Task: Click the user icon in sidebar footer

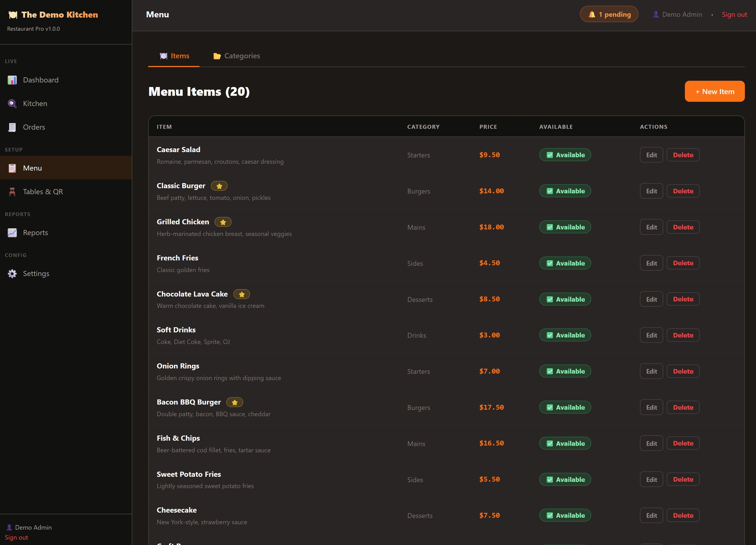Action: tap(9, 527)
